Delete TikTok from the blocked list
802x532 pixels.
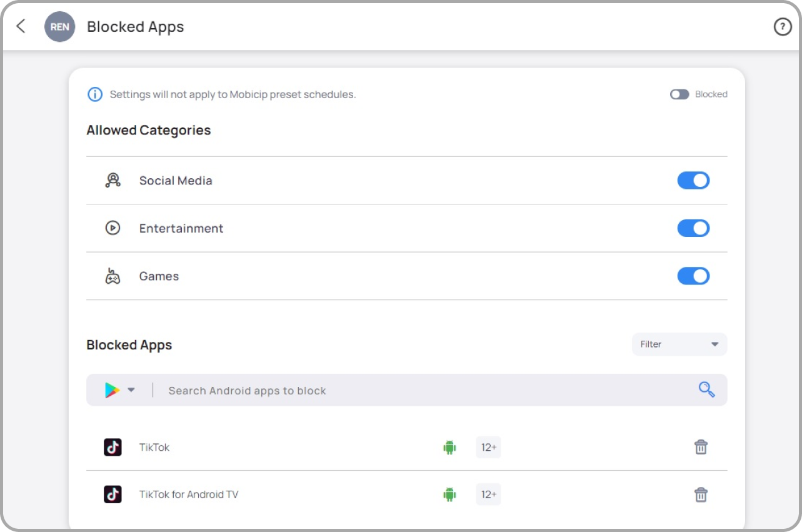tap(701, 447)
